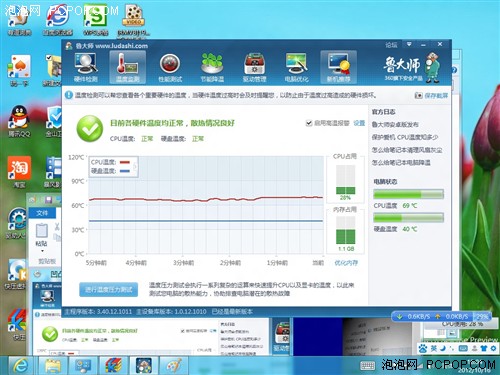The width and height of the screenshot is (500, 375).
Task: Click the 40 ℃ disk temperature value
Action: 410,229
